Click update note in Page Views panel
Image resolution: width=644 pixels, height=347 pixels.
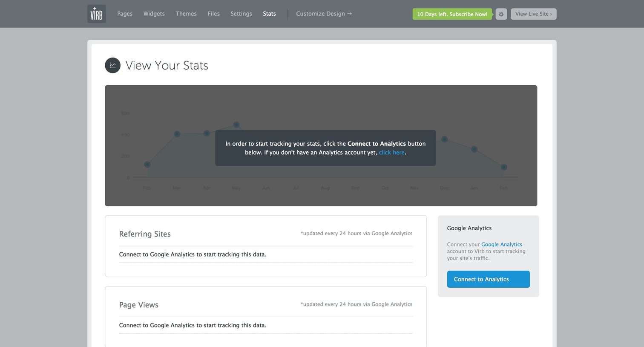(356, 304)
